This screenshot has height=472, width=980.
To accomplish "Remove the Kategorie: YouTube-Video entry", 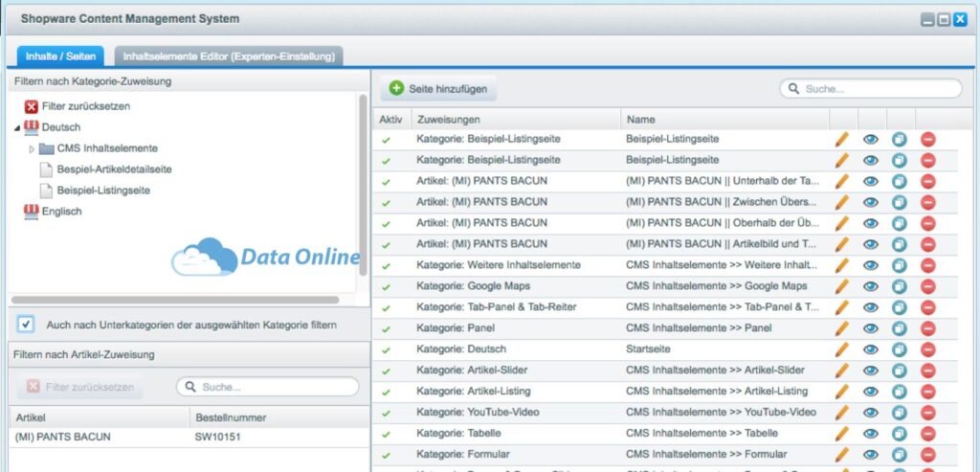I will (x=928, y=413).
